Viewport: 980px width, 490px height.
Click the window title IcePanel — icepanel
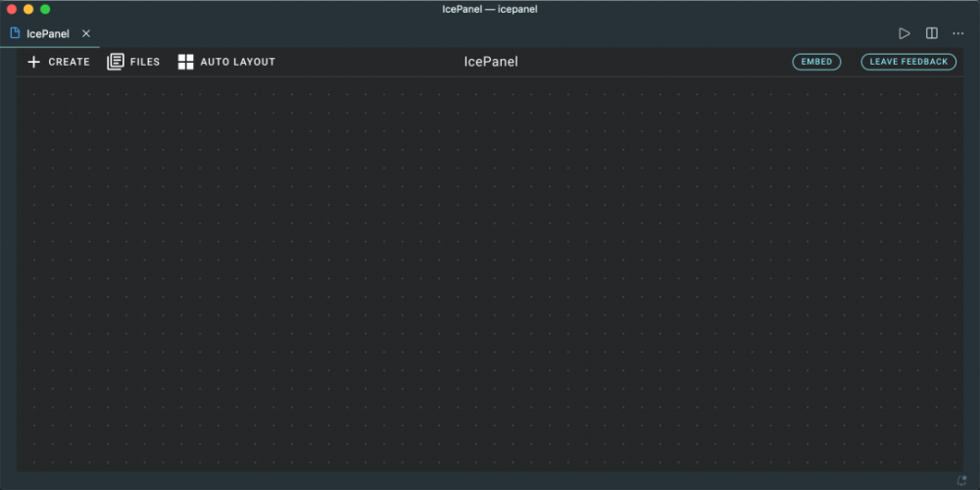click(490, 10)
